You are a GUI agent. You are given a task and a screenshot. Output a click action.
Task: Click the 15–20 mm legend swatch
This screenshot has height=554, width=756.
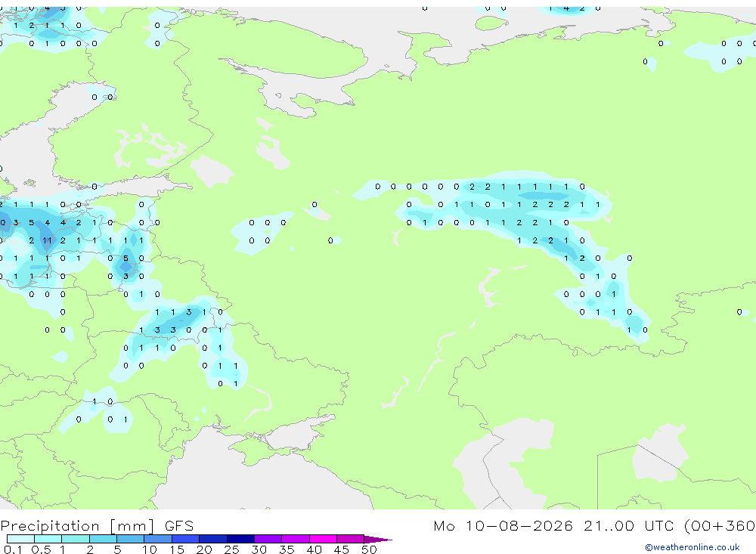(x=186, y=539)
